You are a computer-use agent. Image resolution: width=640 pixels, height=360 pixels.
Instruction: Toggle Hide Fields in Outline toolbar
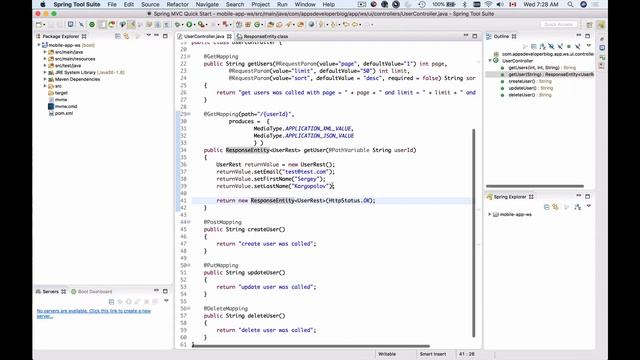tap(551, 46)
